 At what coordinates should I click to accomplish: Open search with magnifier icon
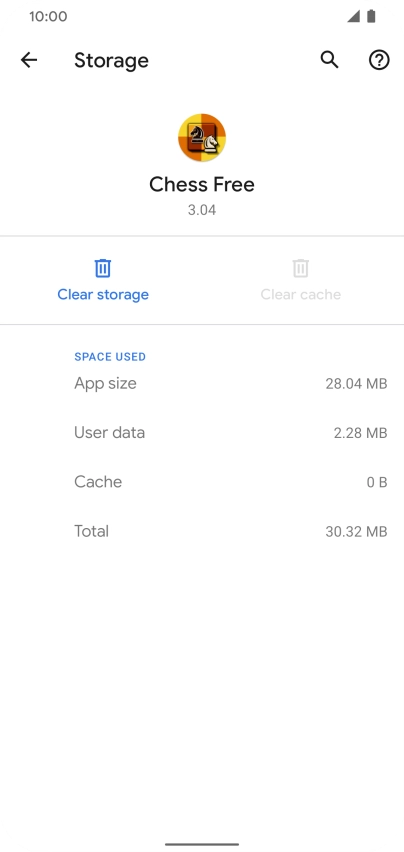329,60
